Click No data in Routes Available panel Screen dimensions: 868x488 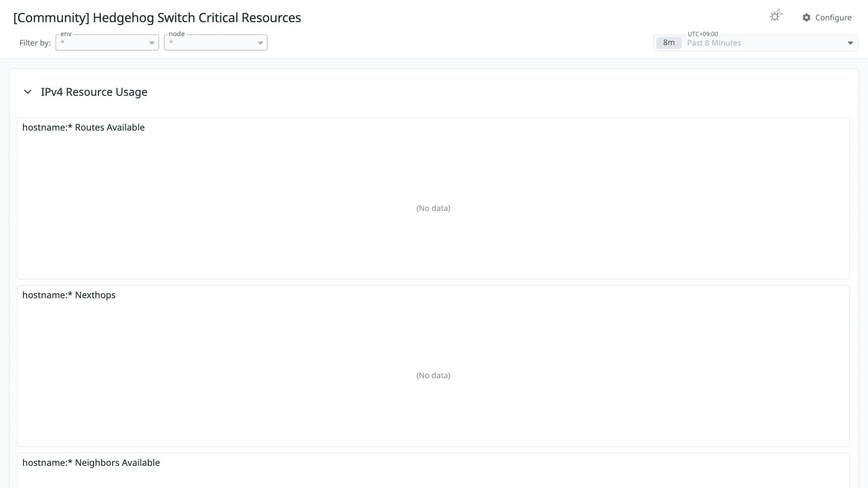click(x=433, y=208)
